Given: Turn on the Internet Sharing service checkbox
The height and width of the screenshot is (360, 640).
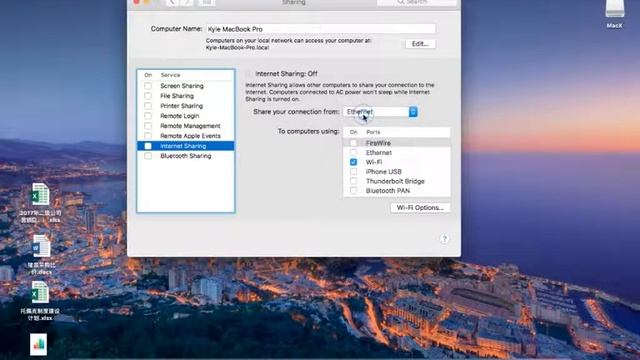Looking at the screenshot, I should [x=148, y=146].
